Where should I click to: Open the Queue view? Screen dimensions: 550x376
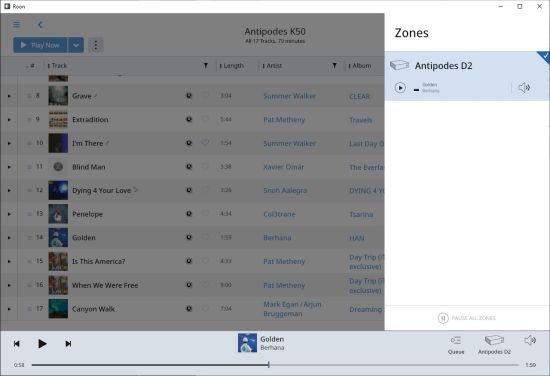click(456, 345)
